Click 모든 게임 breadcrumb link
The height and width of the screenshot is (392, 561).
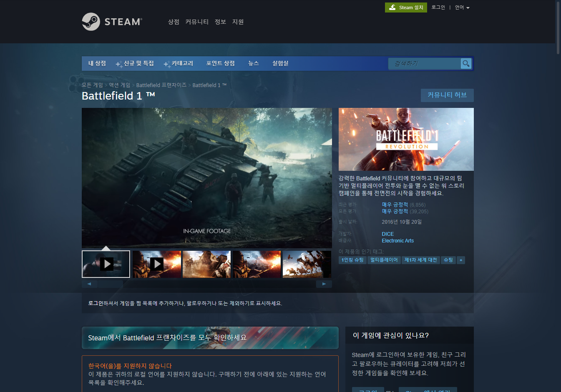92,85
